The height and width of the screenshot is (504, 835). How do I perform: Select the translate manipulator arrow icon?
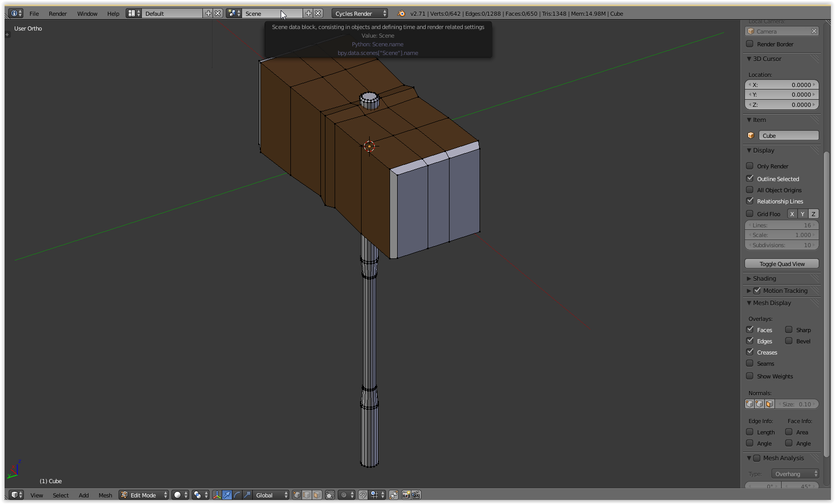coord(227,495)
